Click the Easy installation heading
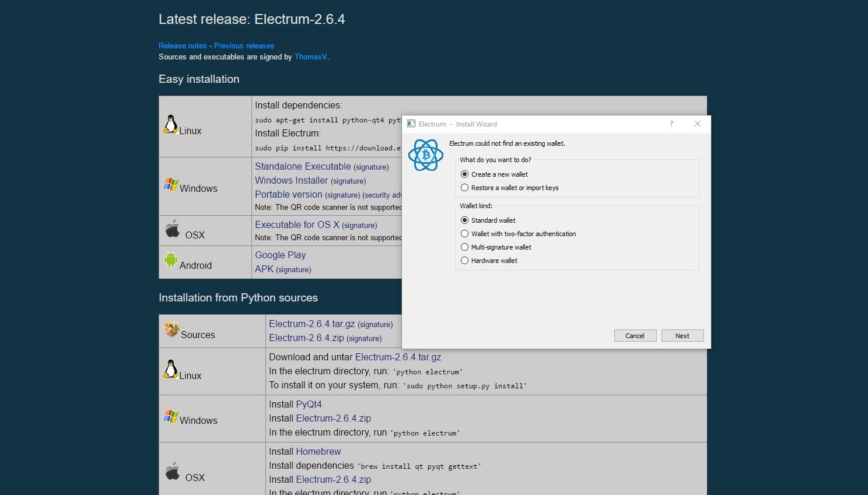Viewport: 868px width, 495px height. (x=199, y=79)
